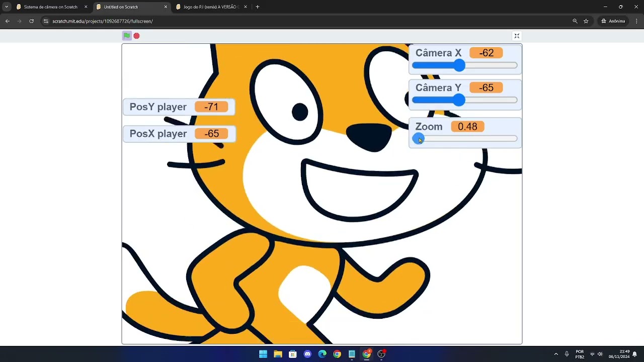Open the page zoom magnifier icon
644x362 pixels.
coord(575,21)
